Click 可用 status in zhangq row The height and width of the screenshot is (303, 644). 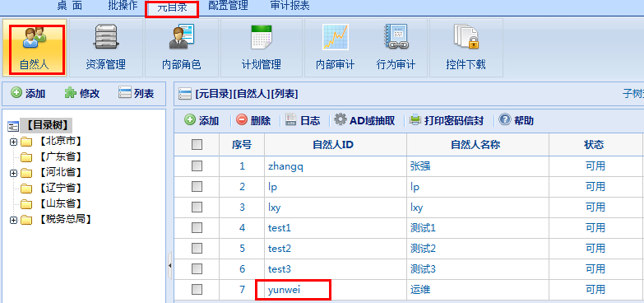pos(595,166)
